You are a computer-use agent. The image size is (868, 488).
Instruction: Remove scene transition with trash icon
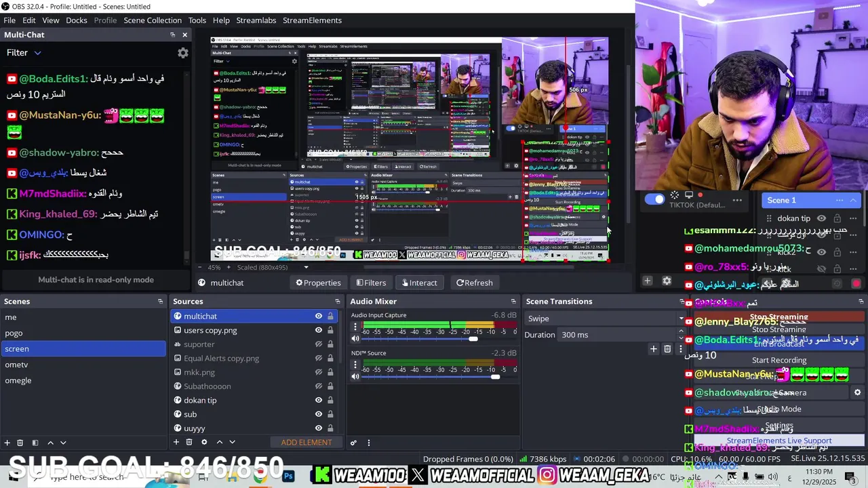[667, 349]
